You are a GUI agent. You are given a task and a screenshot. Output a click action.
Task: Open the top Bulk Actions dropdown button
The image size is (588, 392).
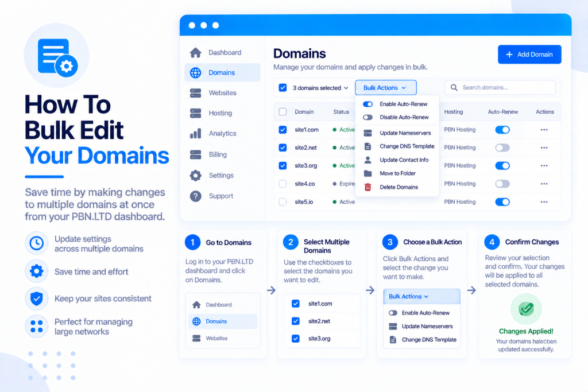pyautogui.click(x=385, y=88)
